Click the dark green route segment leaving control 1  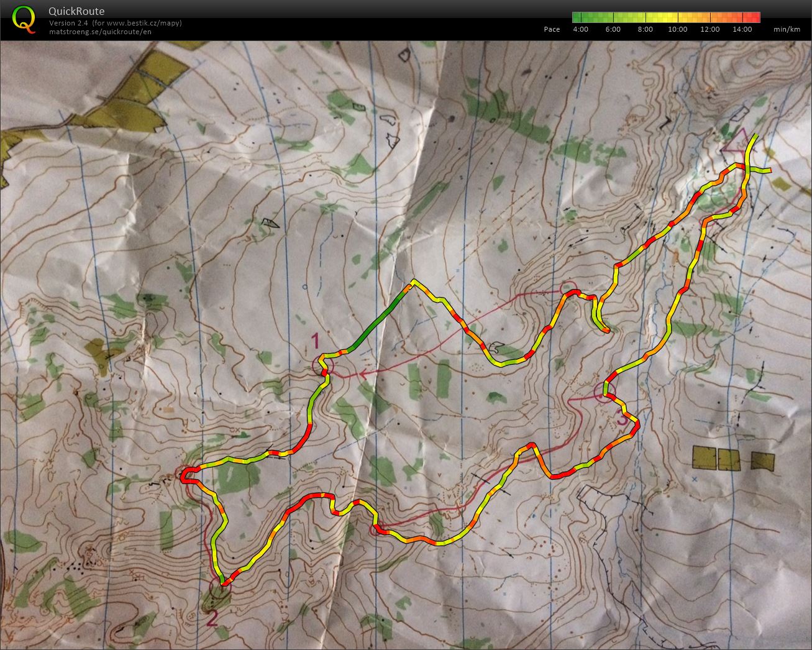point(379,321)
